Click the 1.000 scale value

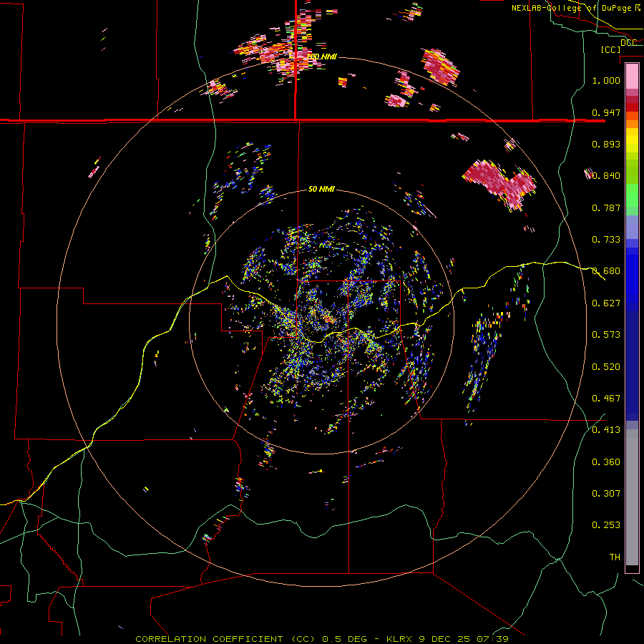pos(606,80)
